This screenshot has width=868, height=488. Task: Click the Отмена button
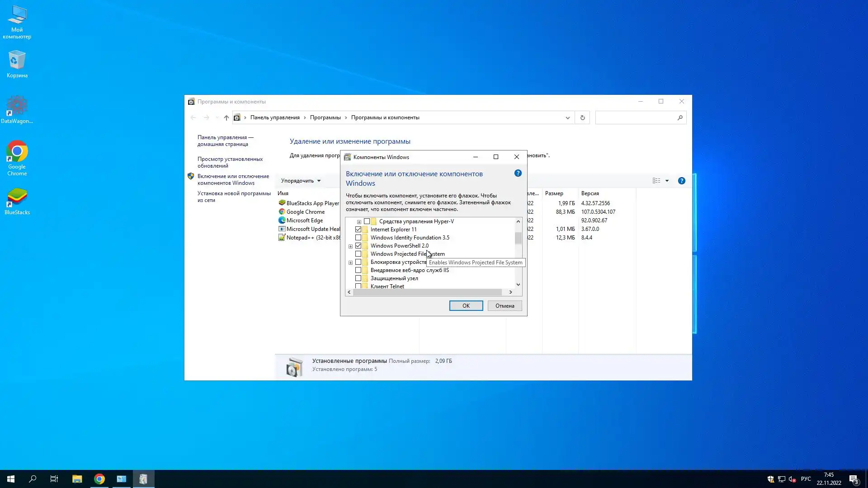point(505,306)
